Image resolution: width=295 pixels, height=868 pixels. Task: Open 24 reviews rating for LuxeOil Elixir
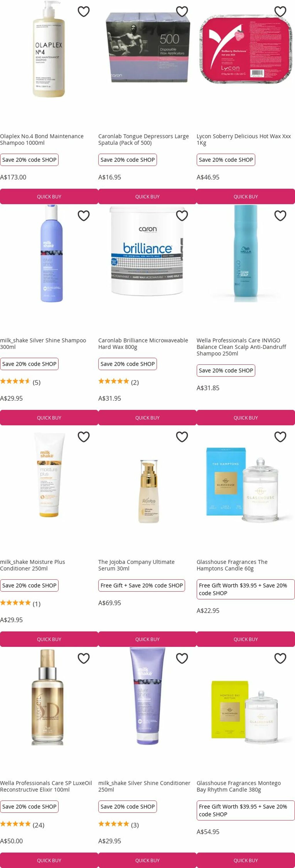(22, 825)
